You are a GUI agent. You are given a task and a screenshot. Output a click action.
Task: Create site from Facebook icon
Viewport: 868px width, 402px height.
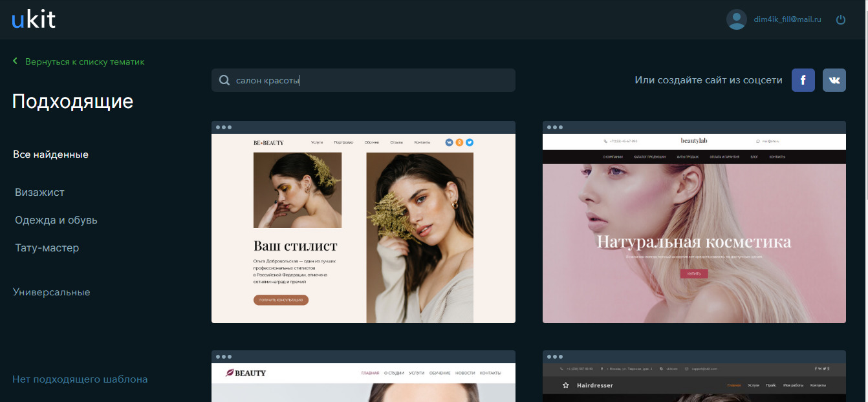pyautogui.click(x=803, y=80)
